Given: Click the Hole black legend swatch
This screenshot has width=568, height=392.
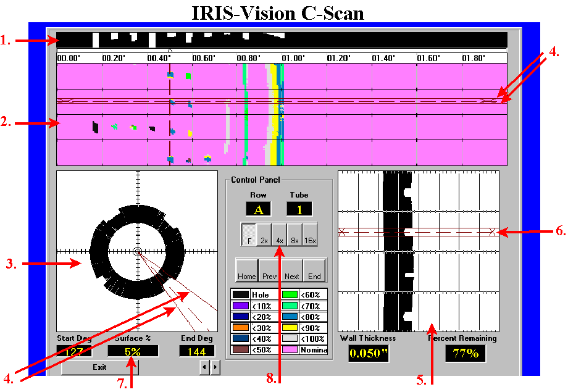Looking at the screenshot, I should [241, 294].
